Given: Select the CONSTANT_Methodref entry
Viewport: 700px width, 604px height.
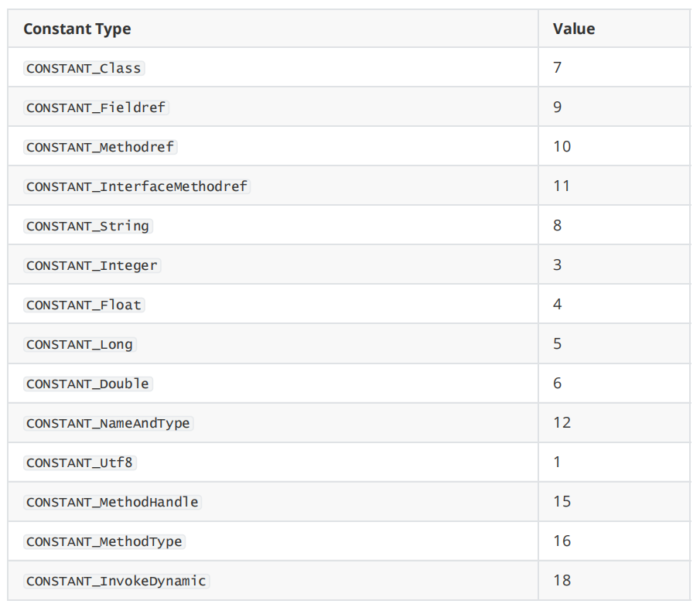Looking at the screenshot, I should tap(101, 147).
